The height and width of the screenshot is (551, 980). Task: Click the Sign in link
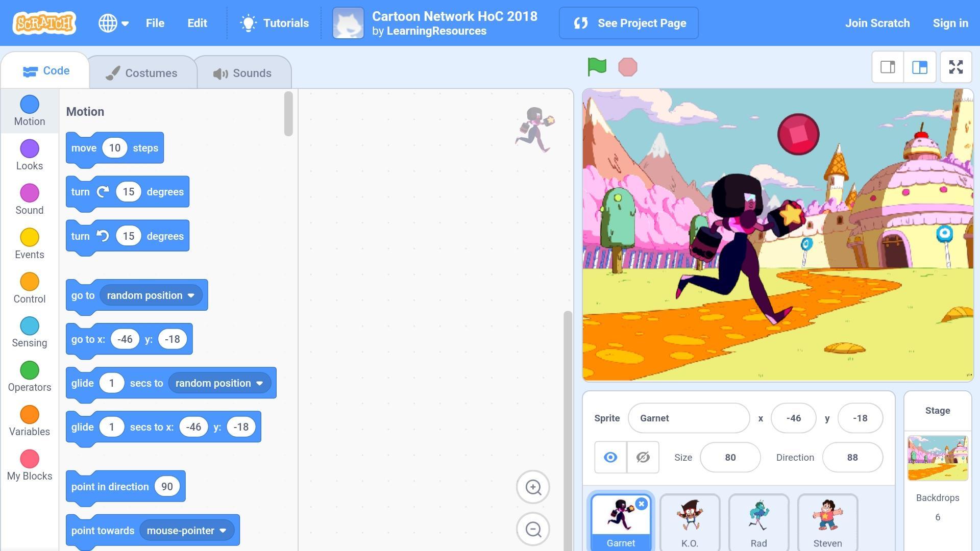[x=950, y=23]
